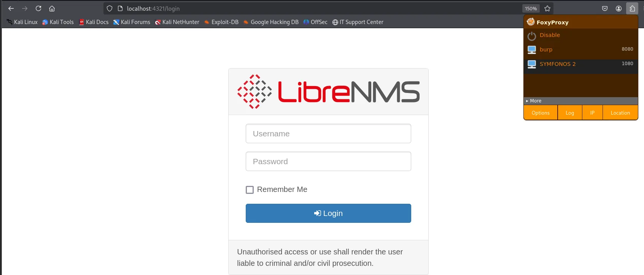
Task: Open the Kali Tools bookmark
Action: tap(58, 22)
